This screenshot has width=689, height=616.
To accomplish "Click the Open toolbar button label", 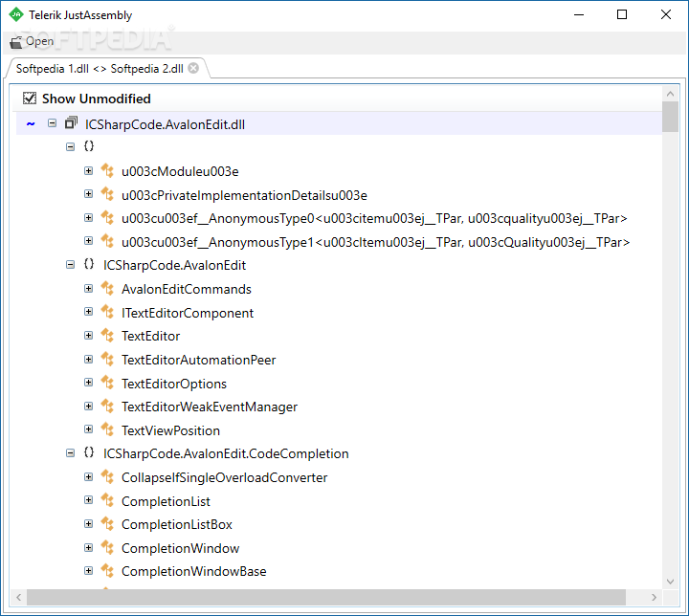I will 39,41.
